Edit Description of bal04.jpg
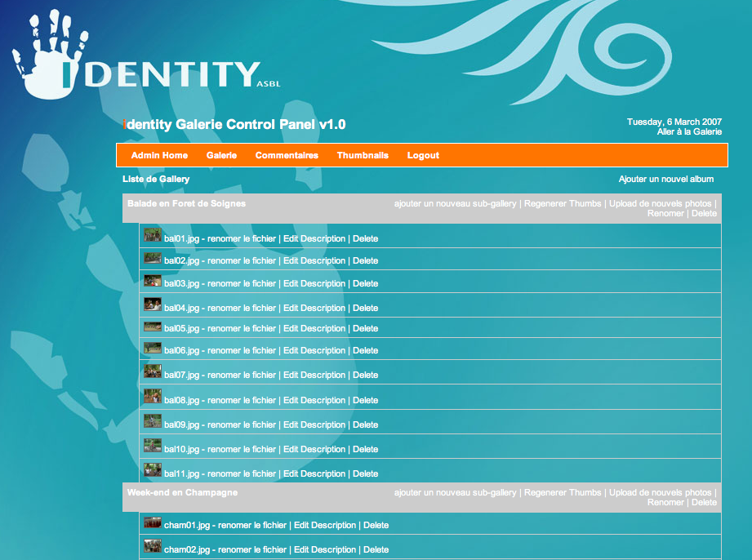Viewport: 752px width, 560px height. point(314,308)
